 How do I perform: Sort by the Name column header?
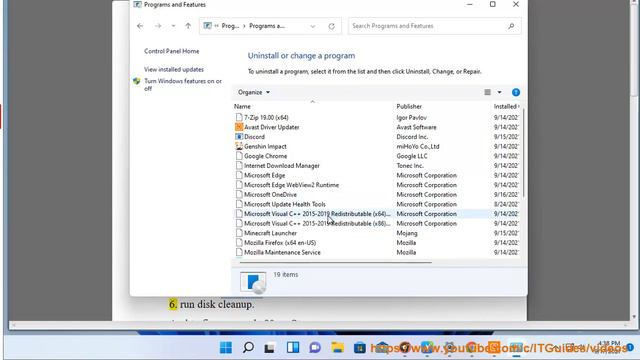coord(242,106)
